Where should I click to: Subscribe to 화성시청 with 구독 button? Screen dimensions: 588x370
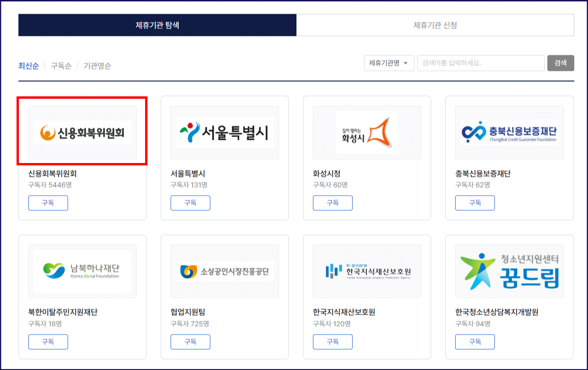(333, 203)
